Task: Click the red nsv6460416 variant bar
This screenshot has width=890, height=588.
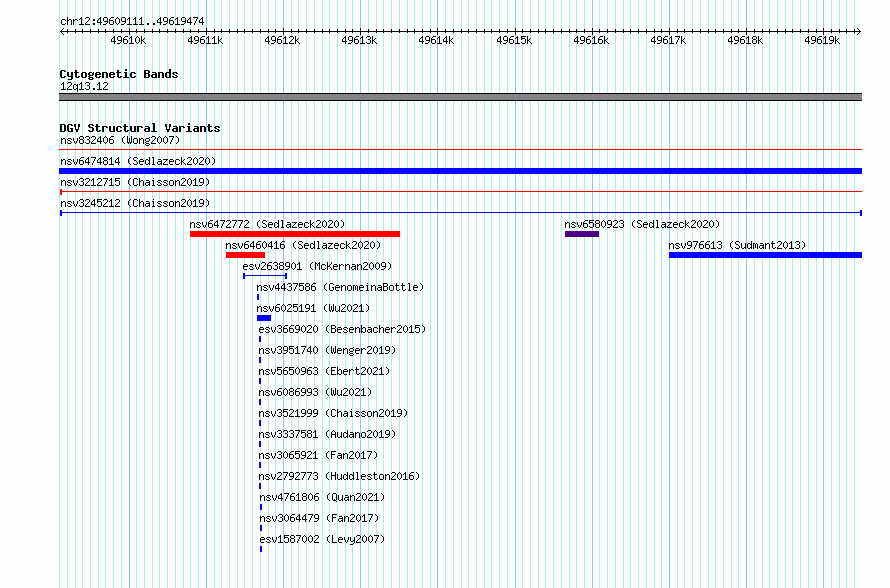Action: (x=245, y=255)
